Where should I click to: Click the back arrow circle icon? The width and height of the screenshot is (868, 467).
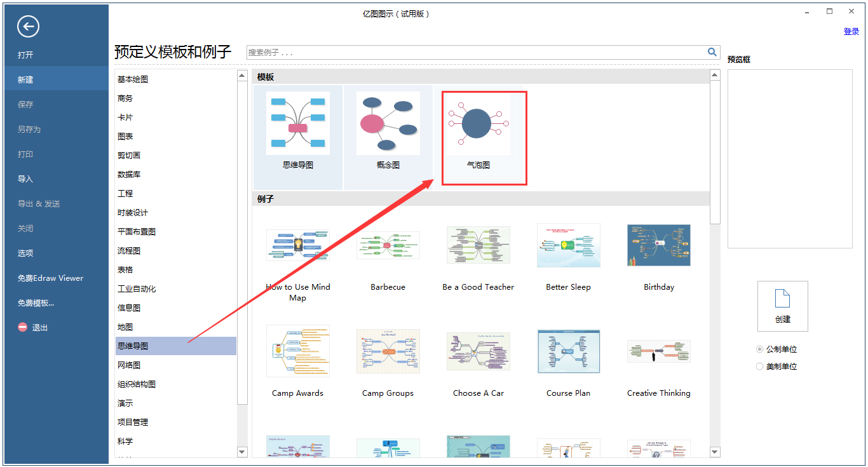pos(29,26)
